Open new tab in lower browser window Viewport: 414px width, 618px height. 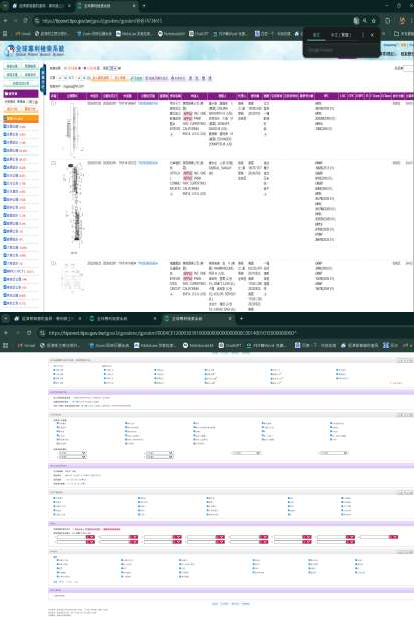click(241, 318)
